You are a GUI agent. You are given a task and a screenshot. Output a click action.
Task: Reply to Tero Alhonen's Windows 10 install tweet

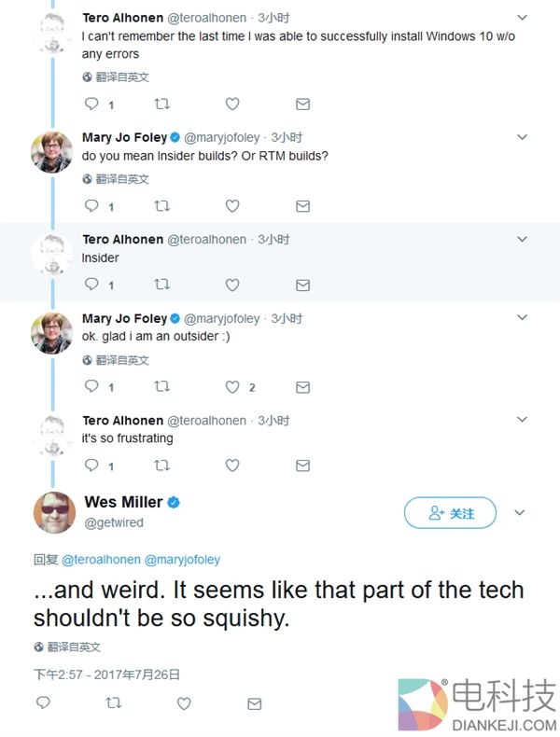point(91,104)
